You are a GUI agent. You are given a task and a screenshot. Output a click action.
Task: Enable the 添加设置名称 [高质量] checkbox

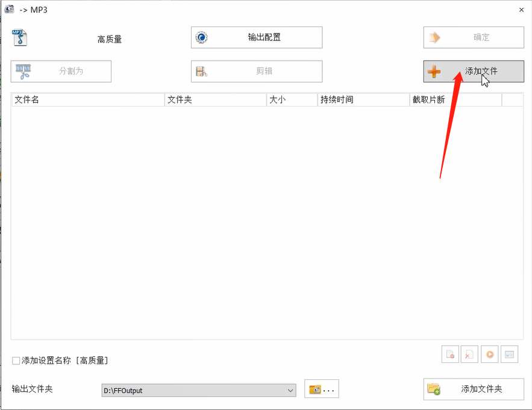(16, 360)
